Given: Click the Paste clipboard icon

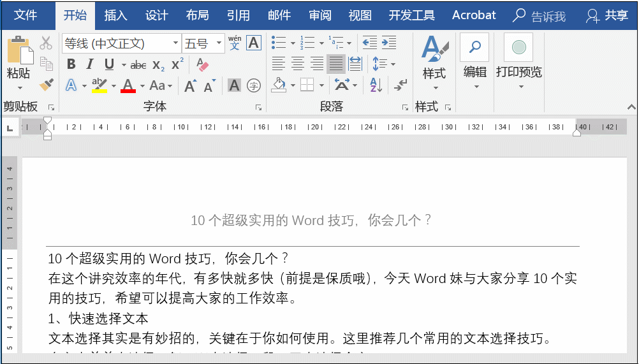Looking at the screenshot, I should [20, 51].
